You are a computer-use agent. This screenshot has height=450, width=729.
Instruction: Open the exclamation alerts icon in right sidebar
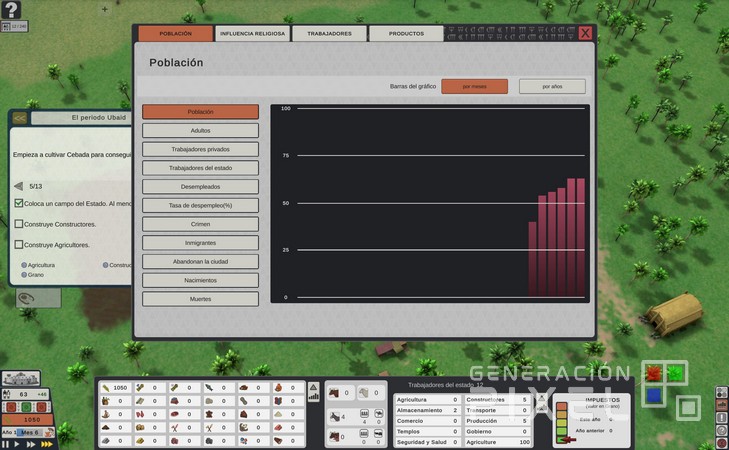click(x=721, y=417)
